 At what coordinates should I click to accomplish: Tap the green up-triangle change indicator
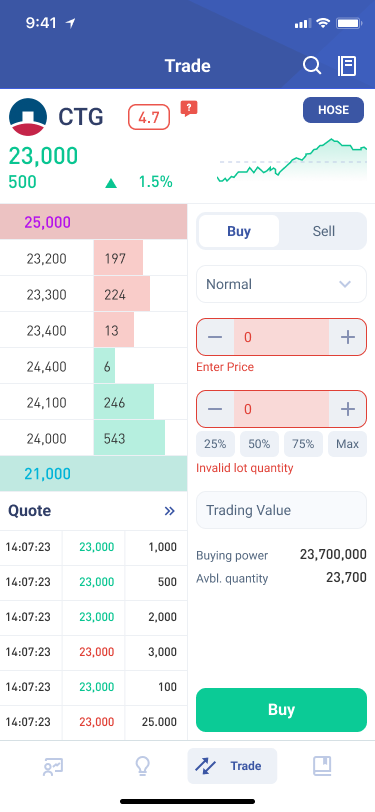coord(111,183)
